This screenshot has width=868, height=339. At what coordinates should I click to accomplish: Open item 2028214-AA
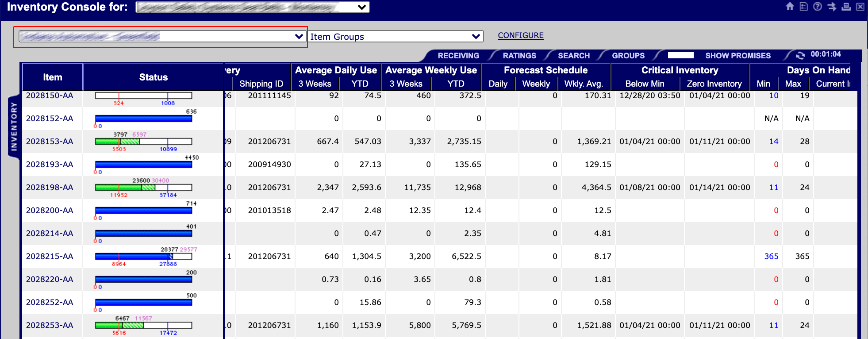(50, 233)
